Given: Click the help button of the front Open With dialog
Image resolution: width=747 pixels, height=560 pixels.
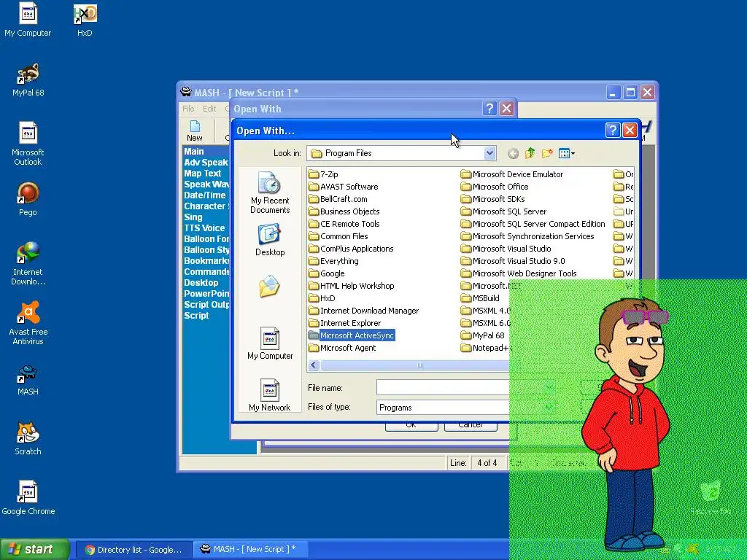Looking at the screenshot, I should point(613,130).
